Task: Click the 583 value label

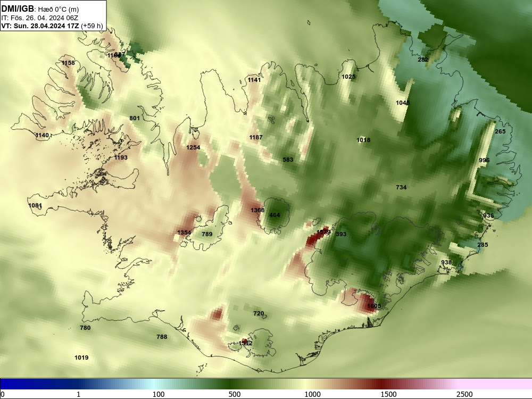Action: click(288, 160)
